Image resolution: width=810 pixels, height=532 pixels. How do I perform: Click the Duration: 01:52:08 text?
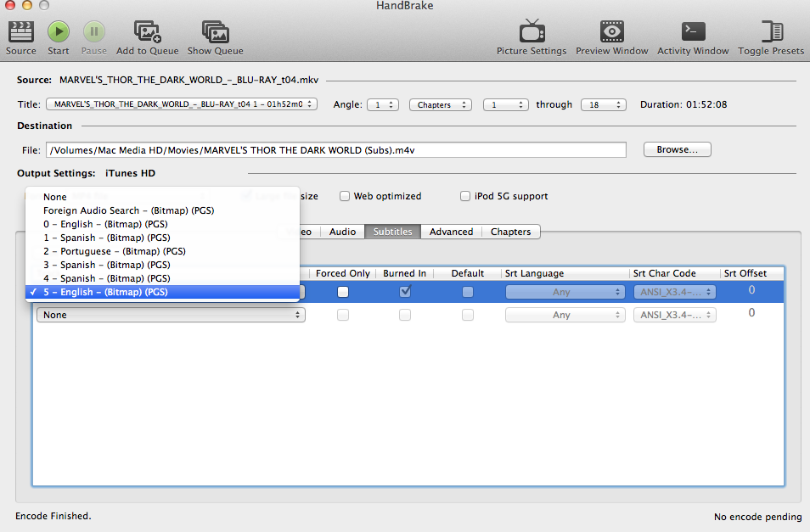coord(683,104)
